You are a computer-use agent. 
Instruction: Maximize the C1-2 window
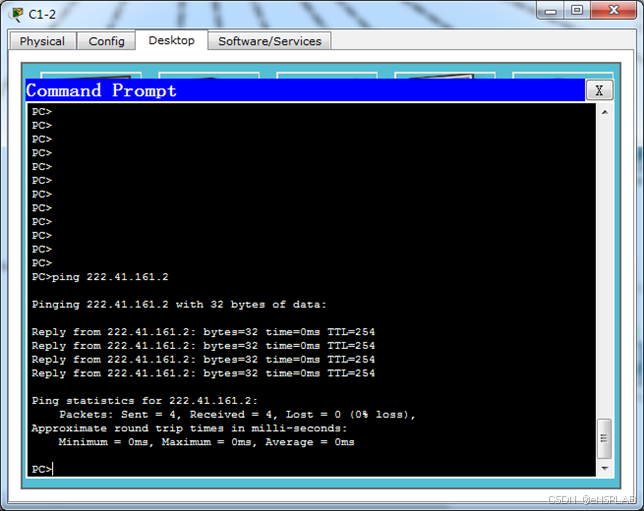coord(577,11)
